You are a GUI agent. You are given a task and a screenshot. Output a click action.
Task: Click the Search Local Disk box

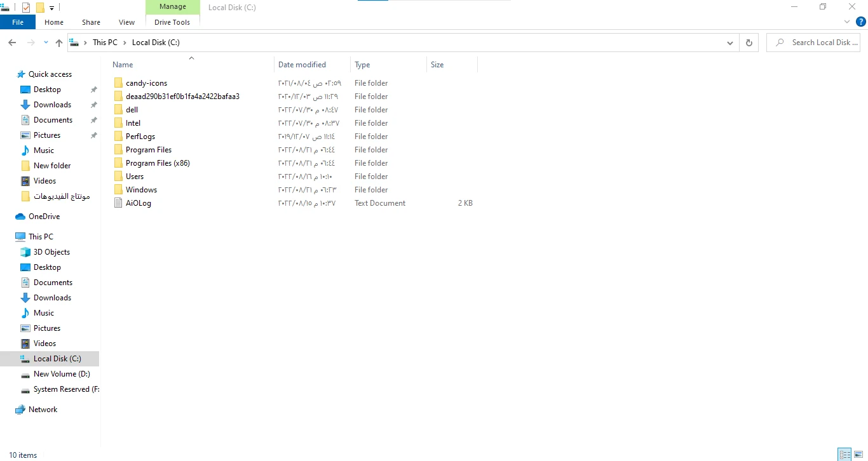pos(813,43)
